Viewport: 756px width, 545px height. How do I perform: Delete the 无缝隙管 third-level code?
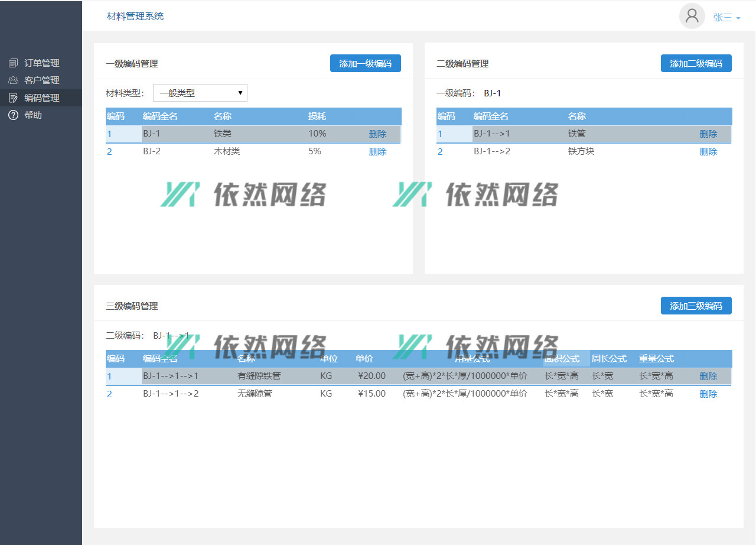[708, 394]
